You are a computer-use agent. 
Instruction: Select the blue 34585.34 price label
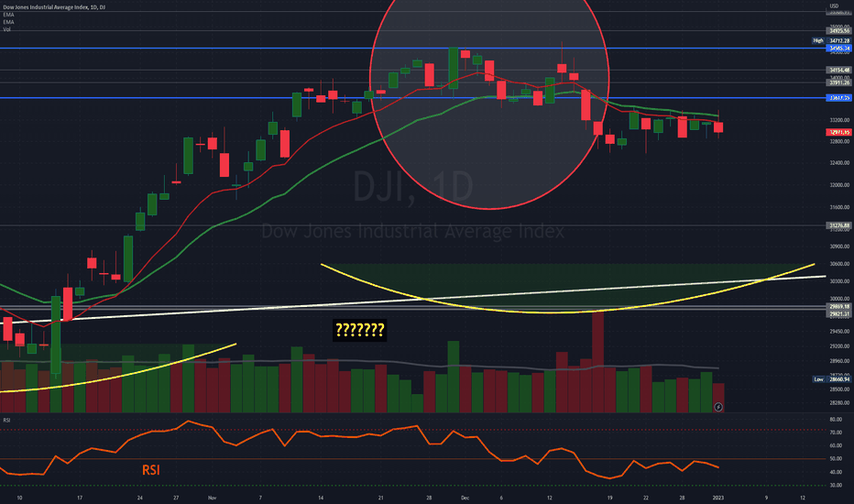click(838, 49)
